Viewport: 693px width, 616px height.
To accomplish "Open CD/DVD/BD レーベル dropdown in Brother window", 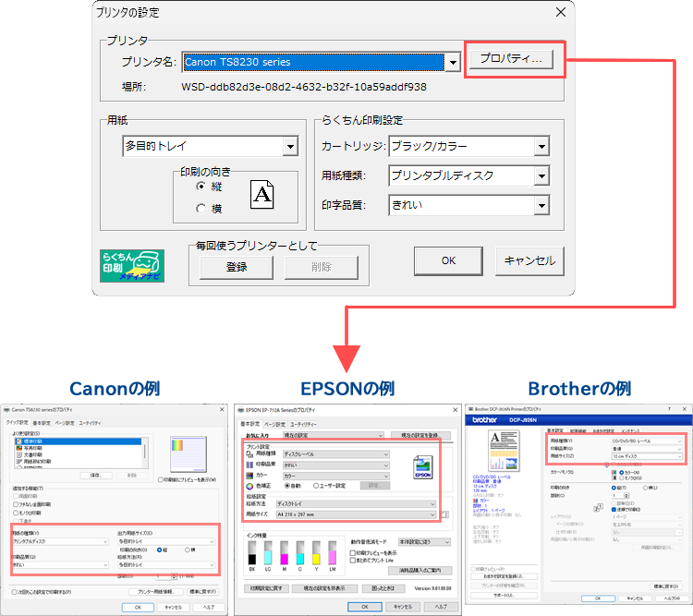I will pos(647,441).
